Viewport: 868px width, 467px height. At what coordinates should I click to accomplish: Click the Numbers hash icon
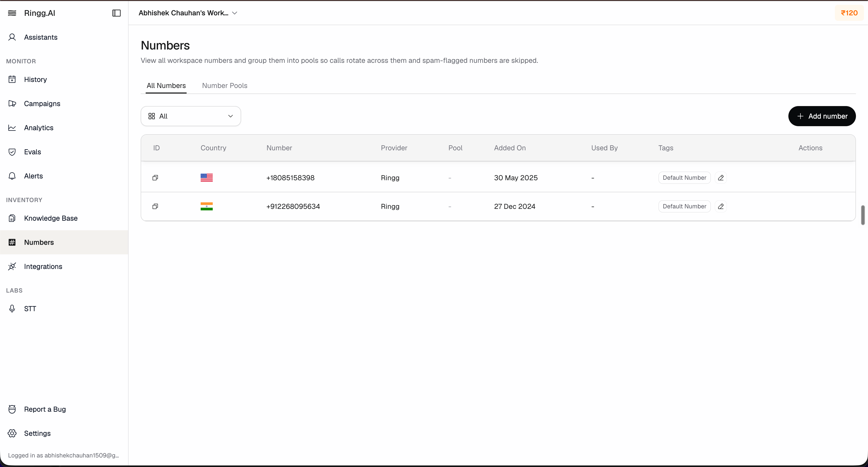pos(12,243)
